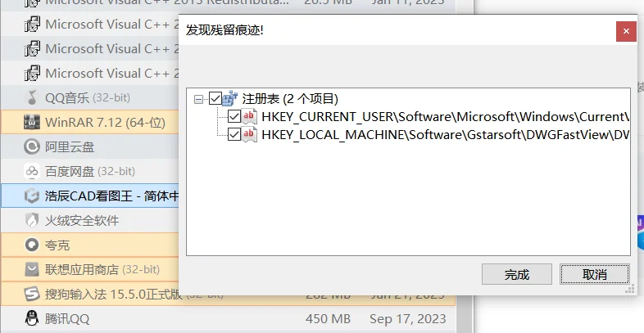
Task: Close the 发现残留痕迹 dialog
Action: coord(626,31)
